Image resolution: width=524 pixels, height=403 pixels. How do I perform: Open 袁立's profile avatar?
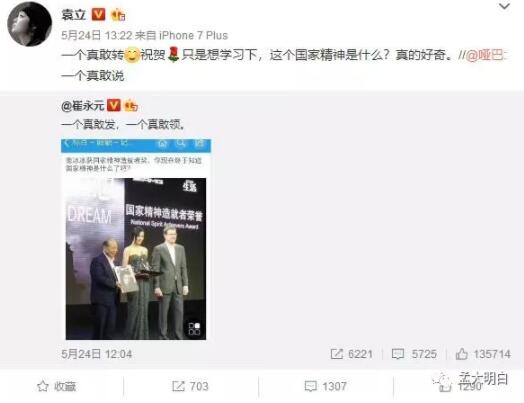click(x=29, y=24)
